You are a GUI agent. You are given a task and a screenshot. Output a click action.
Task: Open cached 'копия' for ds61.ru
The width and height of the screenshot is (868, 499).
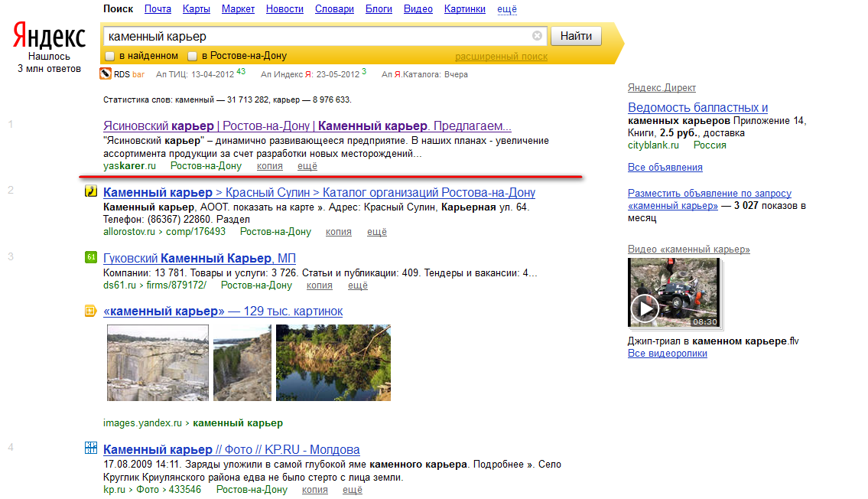click(x=320, y=285)
